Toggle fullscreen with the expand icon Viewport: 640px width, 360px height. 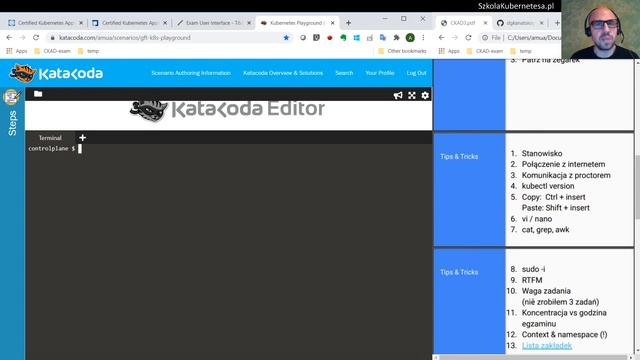(412, 95)
